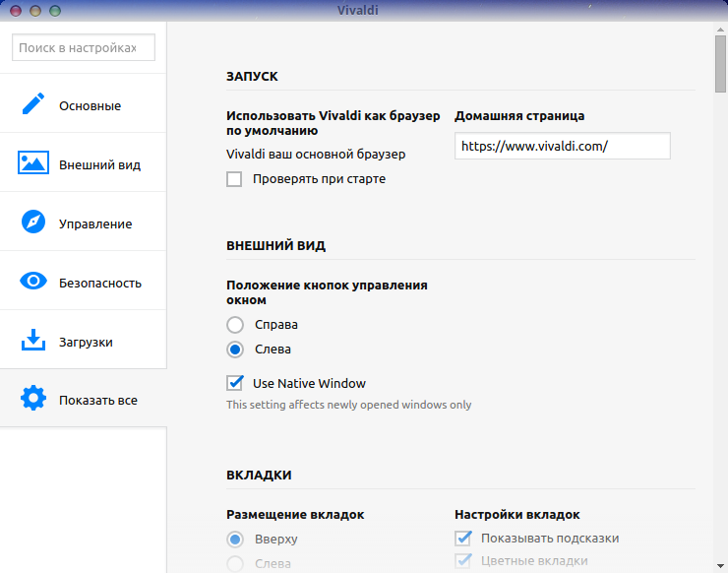
Task: Close the Vivaldi settings window
Action: pos(16,11)
